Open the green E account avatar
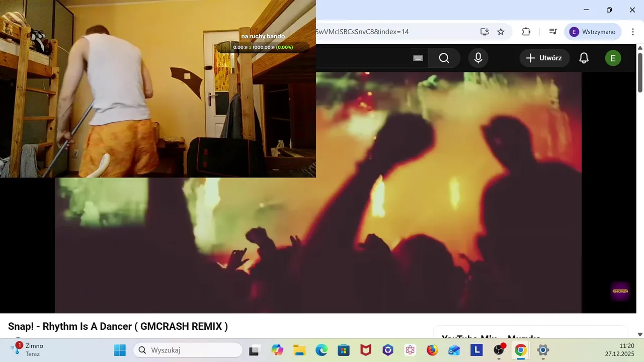This screenshot has height=362, width=644. pos(613,58)
